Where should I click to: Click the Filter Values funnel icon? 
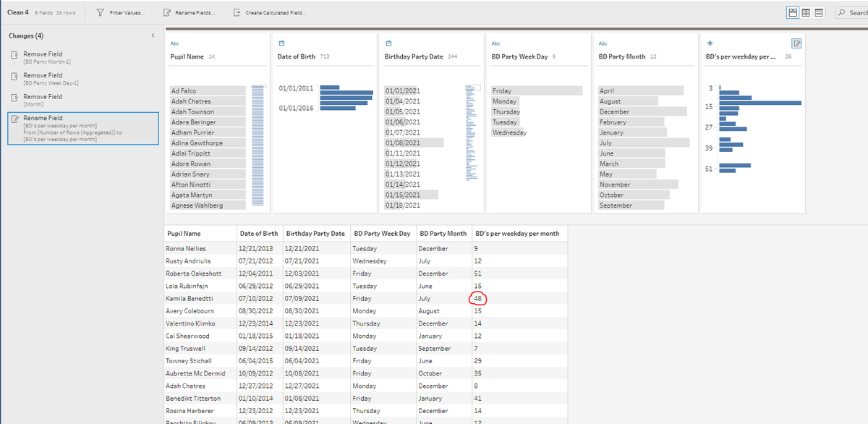100,13
